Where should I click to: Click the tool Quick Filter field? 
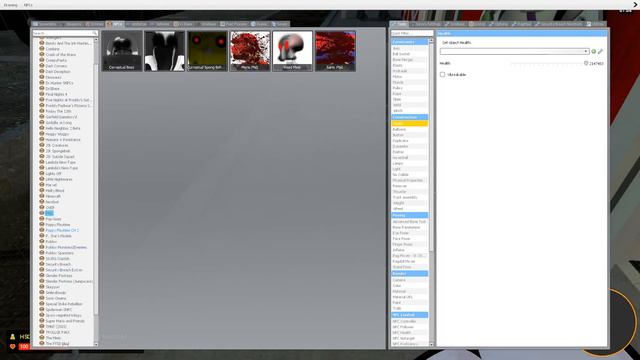(x=412, y=33)
